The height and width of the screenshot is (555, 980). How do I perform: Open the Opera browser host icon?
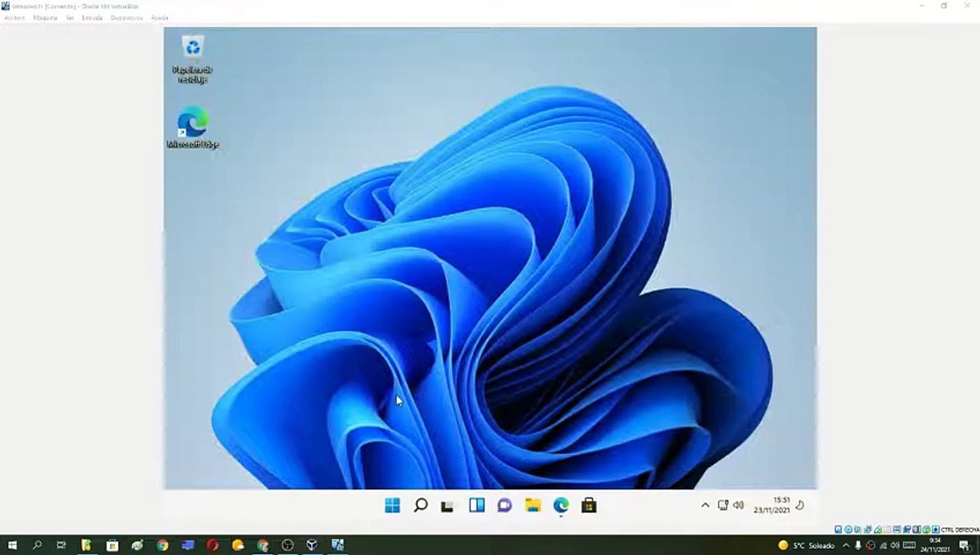[213, 545]
